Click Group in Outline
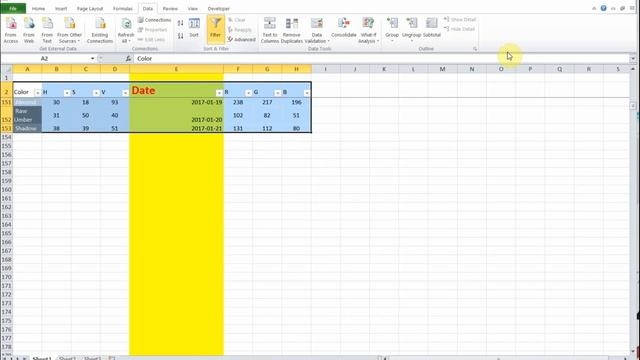The image size is (640, 360). pyautogui.click(x=392, y=29)
